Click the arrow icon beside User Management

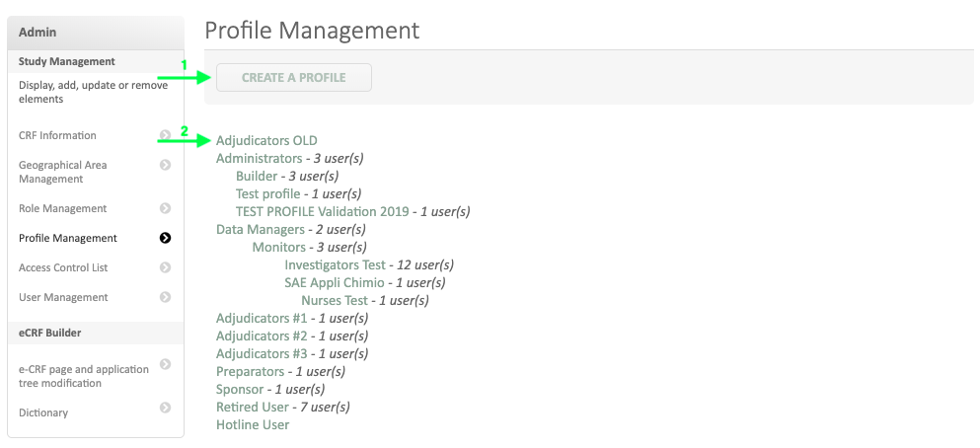pyautogui.click(x=165, y=297)
